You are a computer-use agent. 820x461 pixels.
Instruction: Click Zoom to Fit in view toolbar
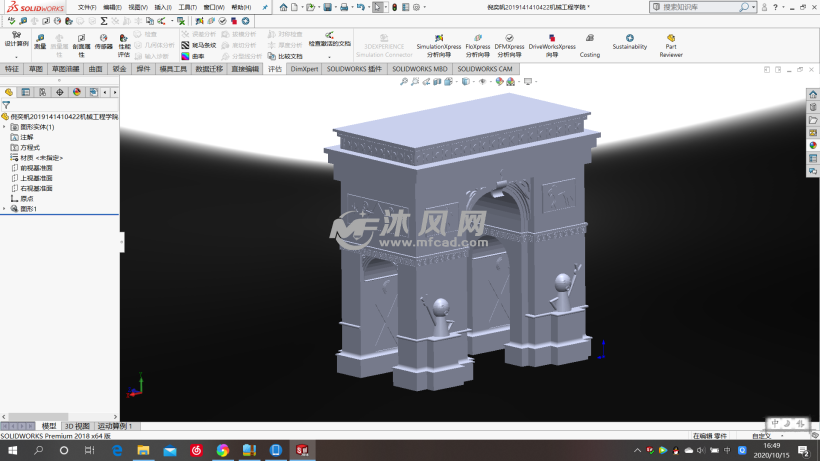[404, 82]
